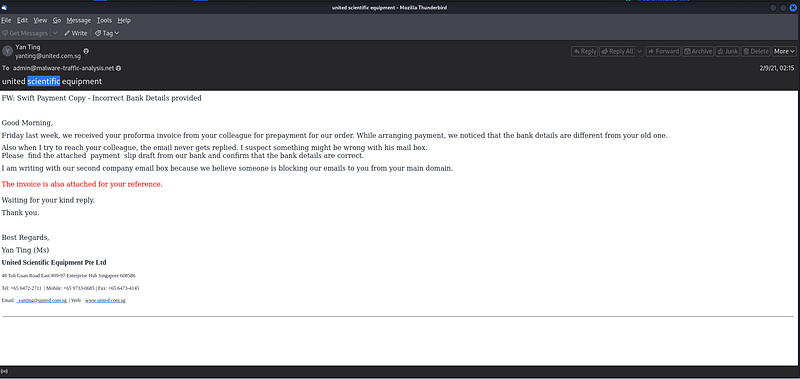Click United Scientific Equipment Pte Ltd bold text
This screenshot has width=800, height=379.
tap(54, 263)
